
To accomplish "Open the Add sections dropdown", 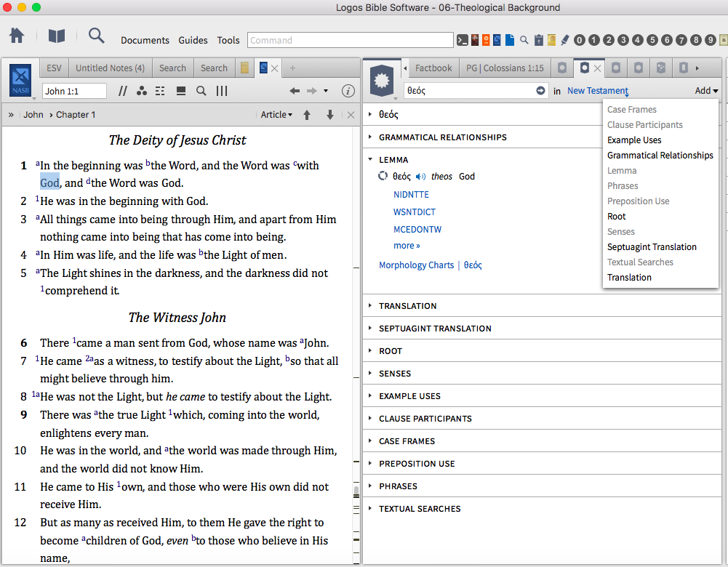I will (x=706, y=90).
